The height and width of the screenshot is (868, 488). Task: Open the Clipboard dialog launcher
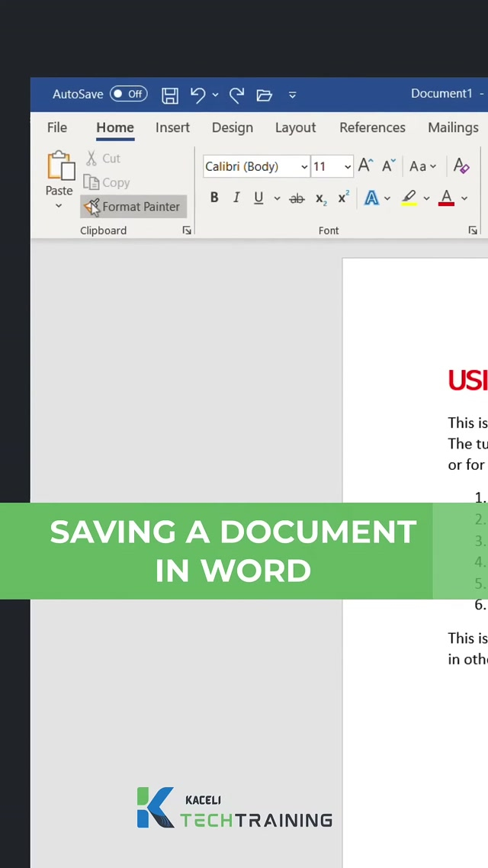pyautogui.click(x=187, y=230)
